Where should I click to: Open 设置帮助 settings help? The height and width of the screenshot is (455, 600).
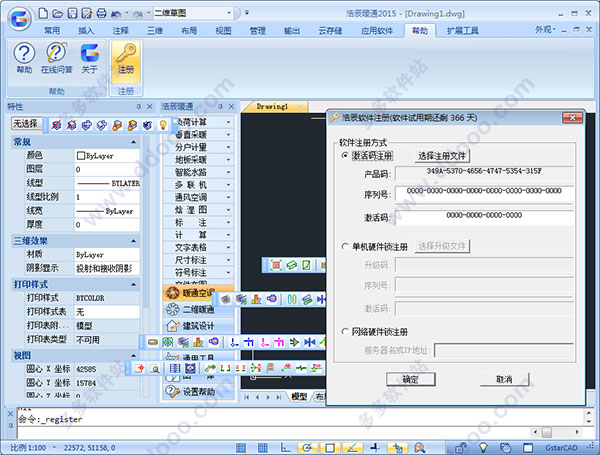(198, 391)
